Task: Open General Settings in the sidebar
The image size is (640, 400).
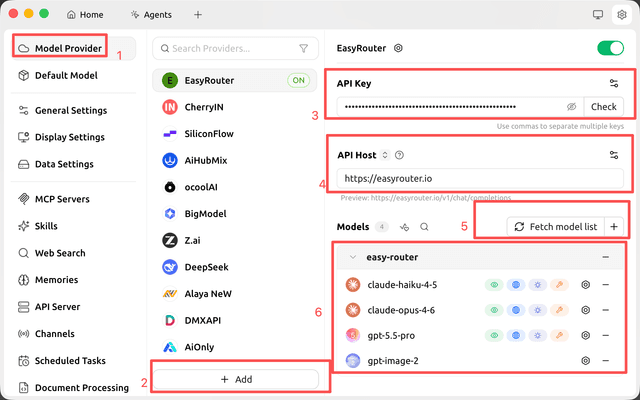Action: point(73,111)
